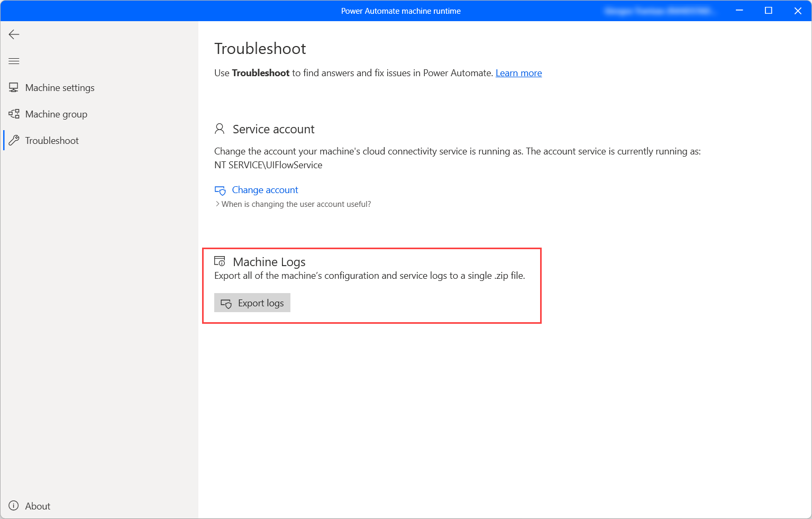The height and width of the screenshot is (519, 812).
Task: Expand "When is changing the user account useful?"
Action: pyautogui.click(x=296, y=204)
